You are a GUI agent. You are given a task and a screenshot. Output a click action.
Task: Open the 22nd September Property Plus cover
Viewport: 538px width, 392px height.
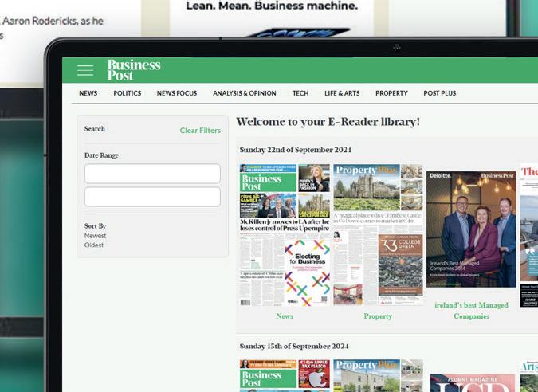coord(378,235)
